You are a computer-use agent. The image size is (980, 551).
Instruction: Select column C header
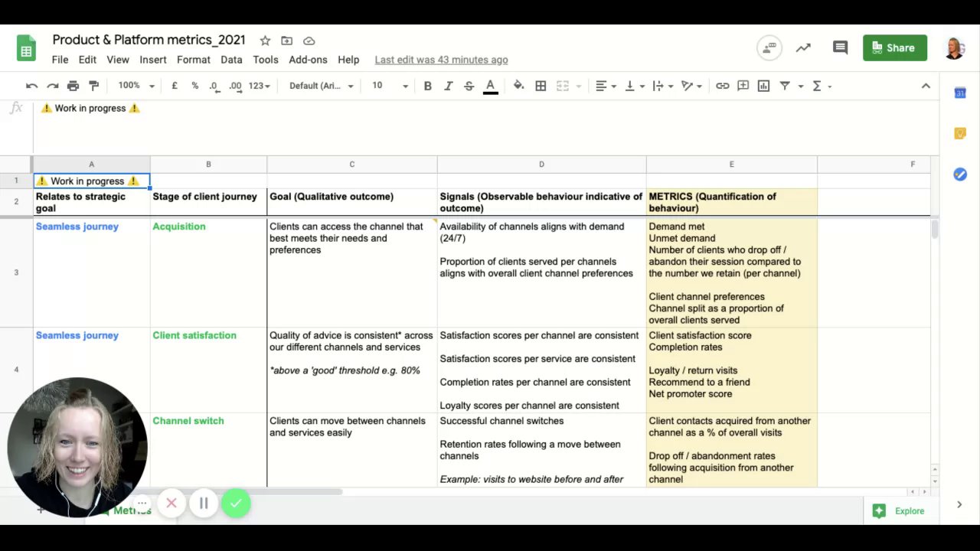[x=352, y=164]
